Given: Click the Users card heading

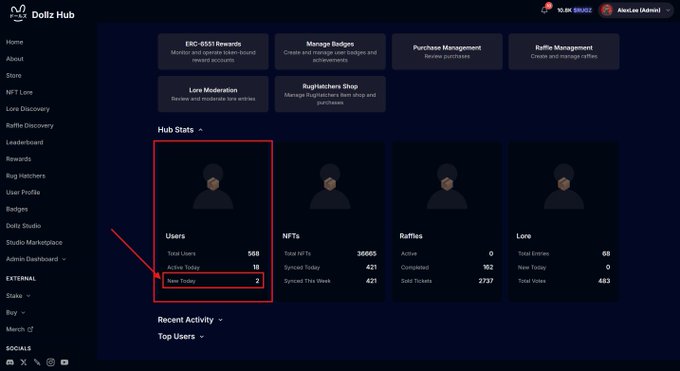Looking at the screenshot, I should click(175, 236).
